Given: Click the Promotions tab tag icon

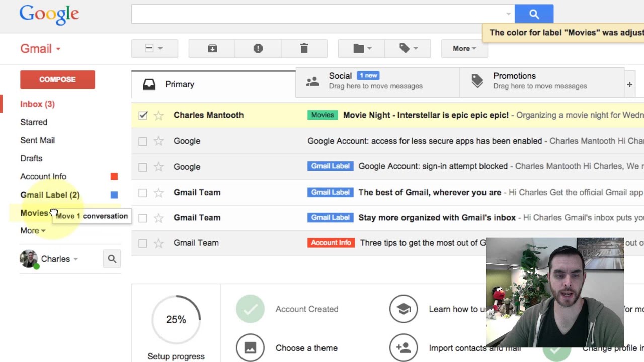Looking at the screenshot, I should [x=477, y=81].
